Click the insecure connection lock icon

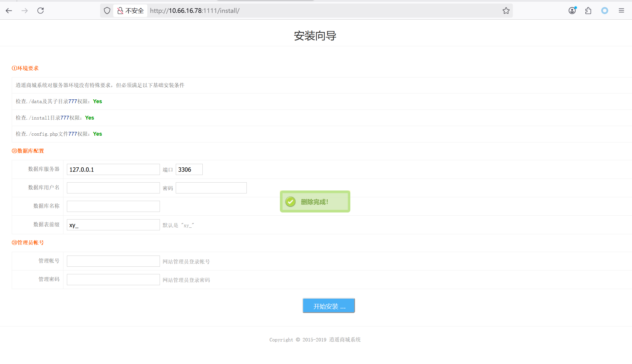pyautogui.click(x=120, y=11)
